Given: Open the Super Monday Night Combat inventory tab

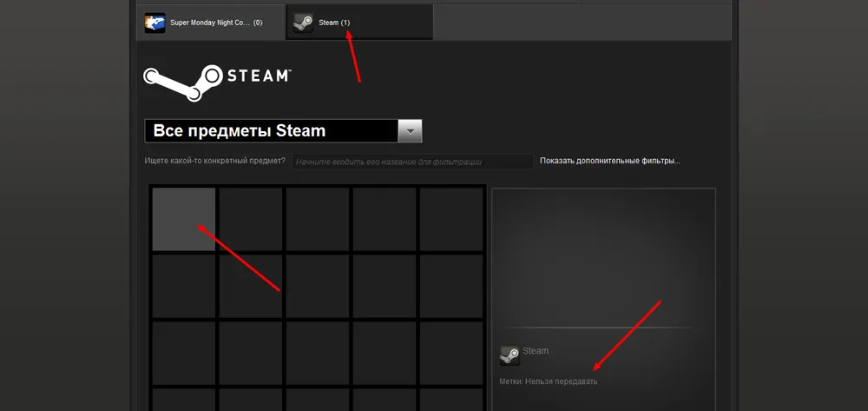Looking at the screenshot, I should tap(211, 23).
